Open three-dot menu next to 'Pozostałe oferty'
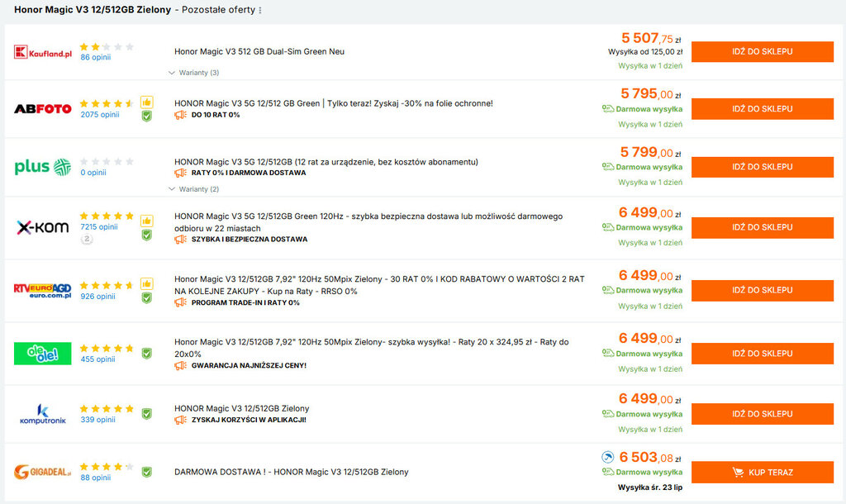Viewport: 846px width, 504px height. point(260,11)
